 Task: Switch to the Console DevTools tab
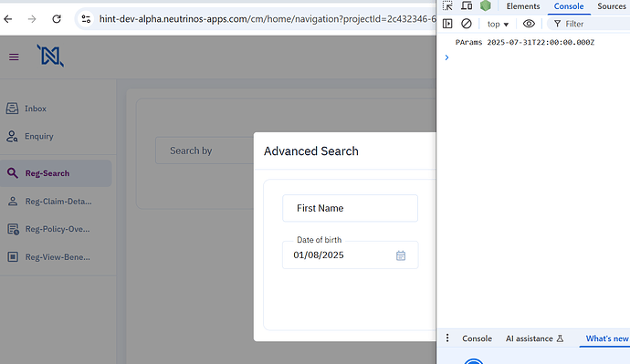[x=569, y=6]
